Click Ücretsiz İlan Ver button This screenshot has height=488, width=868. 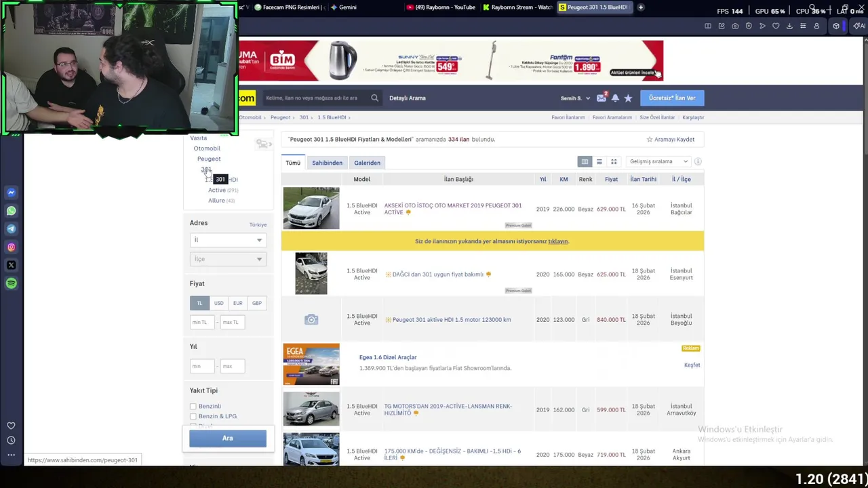click(672, 98)
